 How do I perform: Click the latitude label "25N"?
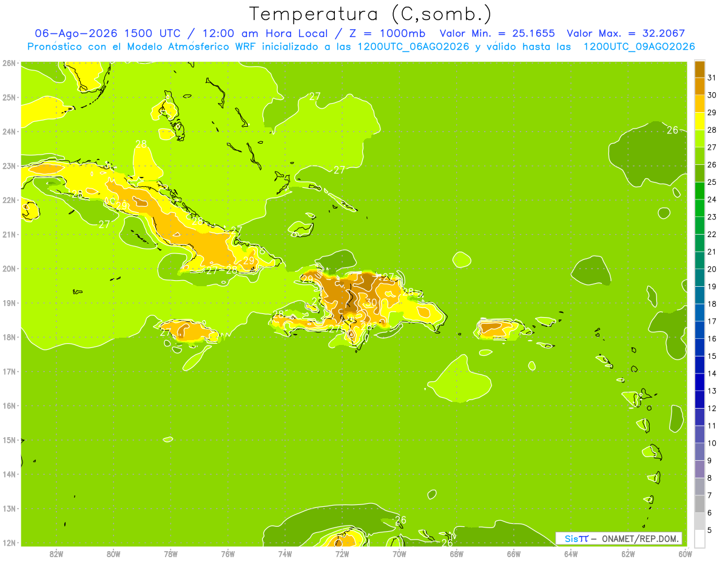[x=9, y=97]
